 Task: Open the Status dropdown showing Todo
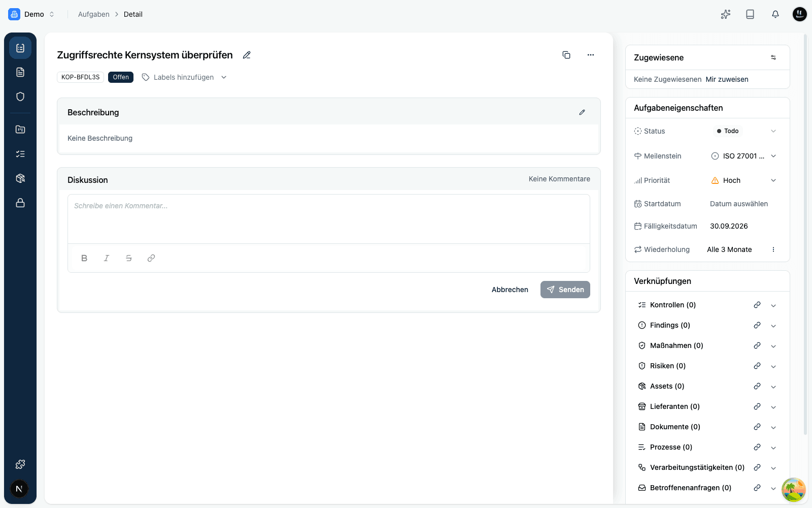coord(745,131)
